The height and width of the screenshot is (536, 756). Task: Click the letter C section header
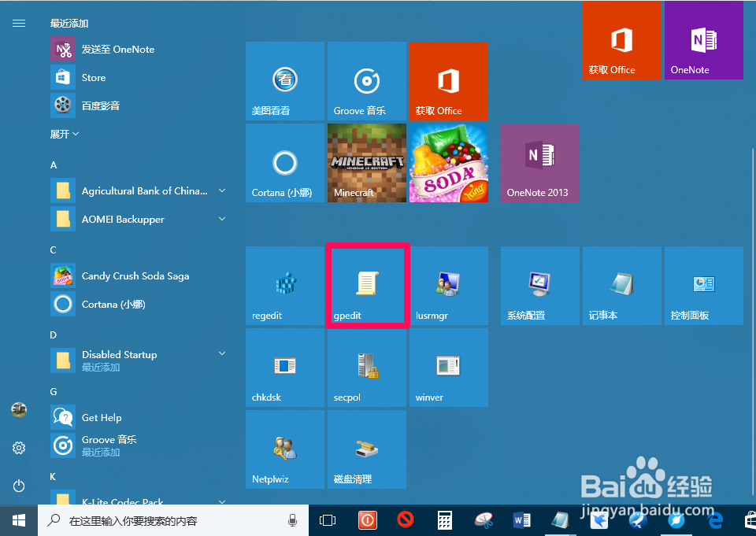pos(53,250)
